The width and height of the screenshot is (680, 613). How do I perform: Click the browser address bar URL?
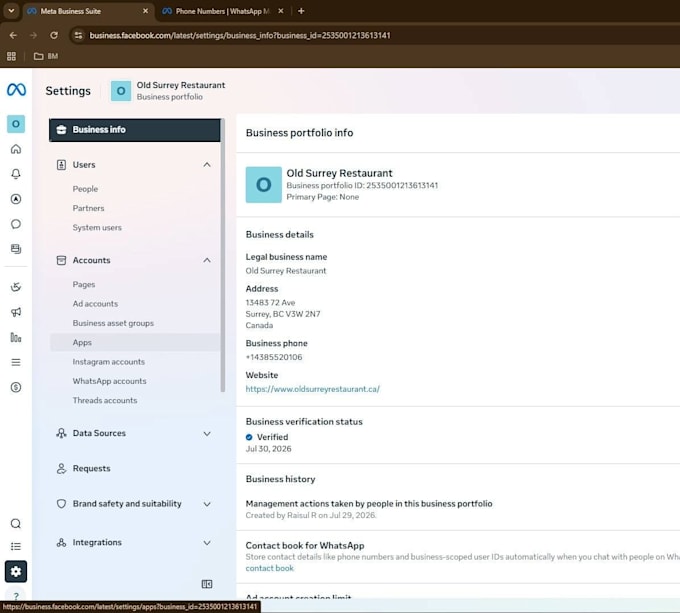pyautogui.click(x=240, y=35)
